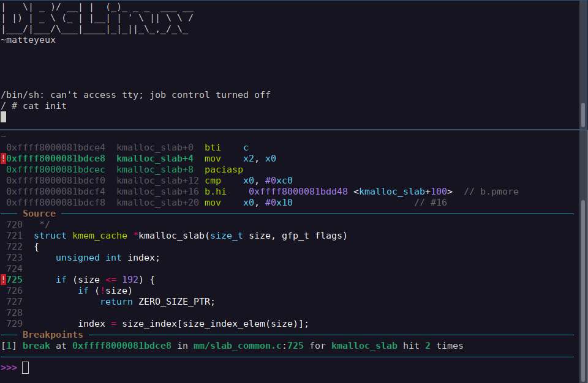
Task: Click the kmalloc_slab function name on line 721
Action: (171, 236)
